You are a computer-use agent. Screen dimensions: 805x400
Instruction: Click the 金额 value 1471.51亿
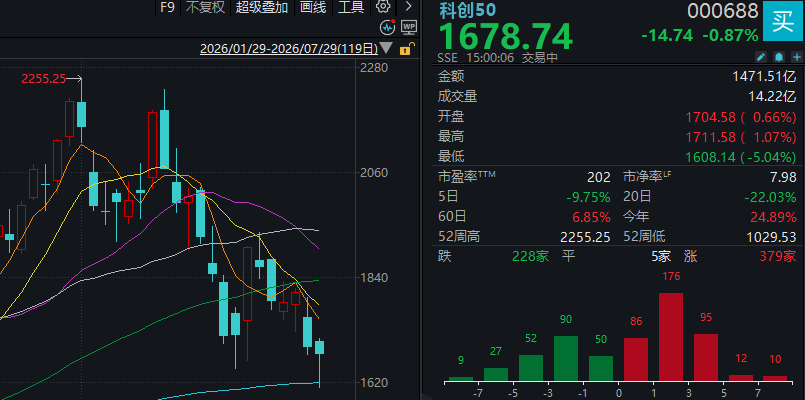(x=764, y=77)
